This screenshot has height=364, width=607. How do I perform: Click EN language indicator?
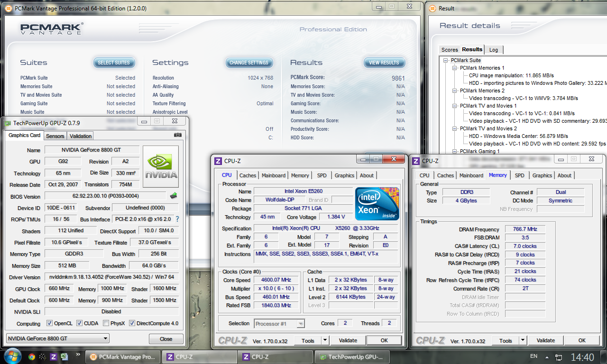[533, 356]
